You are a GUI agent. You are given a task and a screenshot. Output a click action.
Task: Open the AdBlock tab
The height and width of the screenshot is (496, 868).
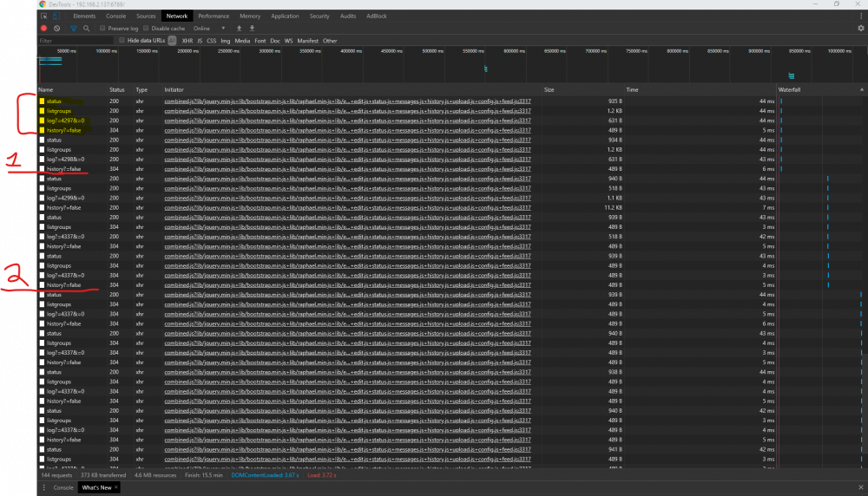coord(377,16)
